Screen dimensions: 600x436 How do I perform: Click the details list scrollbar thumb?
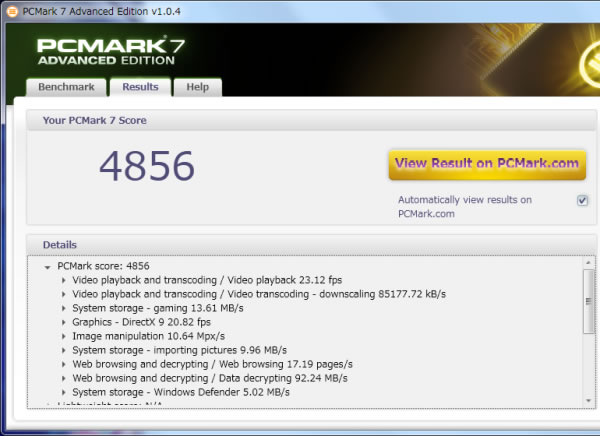(589, 301)
